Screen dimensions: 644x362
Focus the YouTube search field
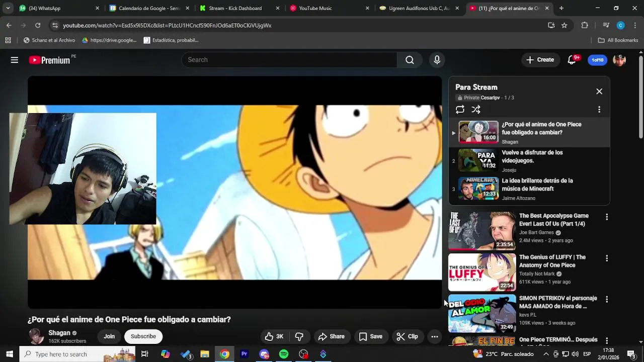click(289, 60)
